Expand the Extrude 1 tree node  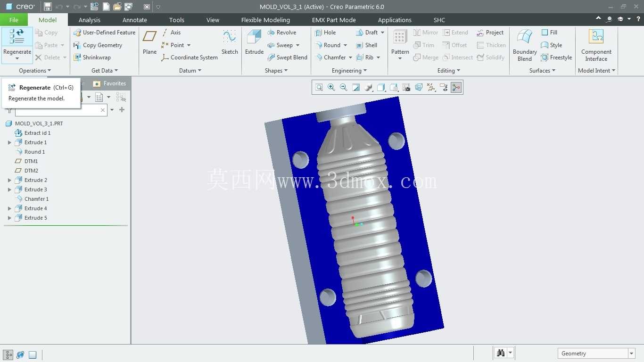pos(9,142)
